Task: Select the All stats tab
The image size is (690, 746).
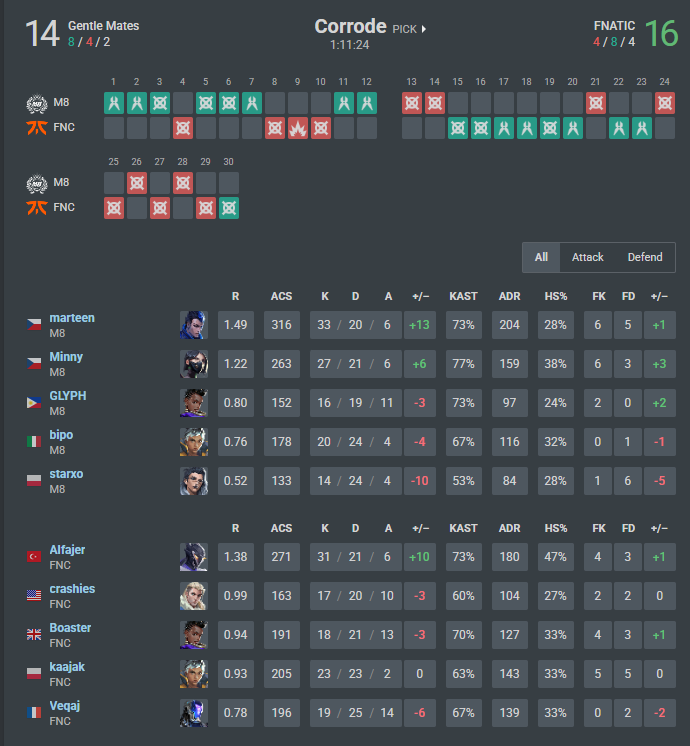Action: (x=541, y=257)
